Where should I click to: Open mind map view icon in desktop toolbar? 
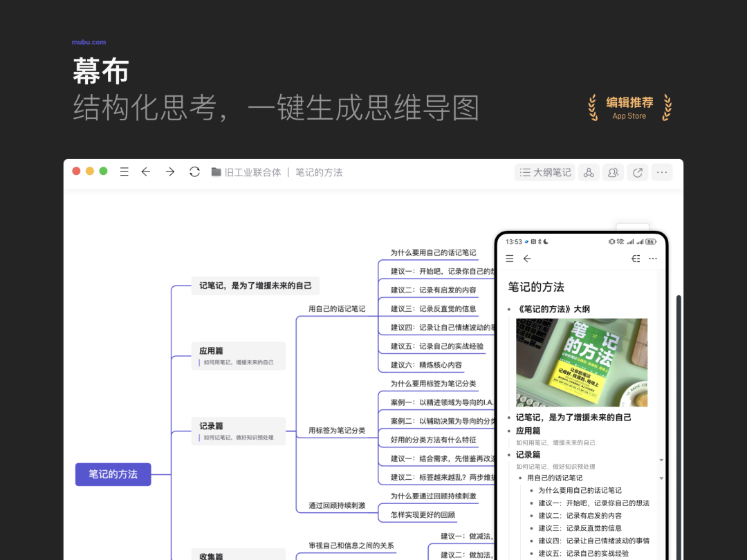(x=589, y=172)
